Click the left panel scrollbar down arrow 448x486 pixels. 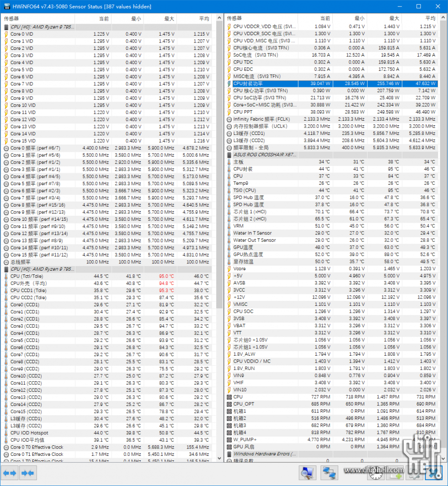coord(219,458)
